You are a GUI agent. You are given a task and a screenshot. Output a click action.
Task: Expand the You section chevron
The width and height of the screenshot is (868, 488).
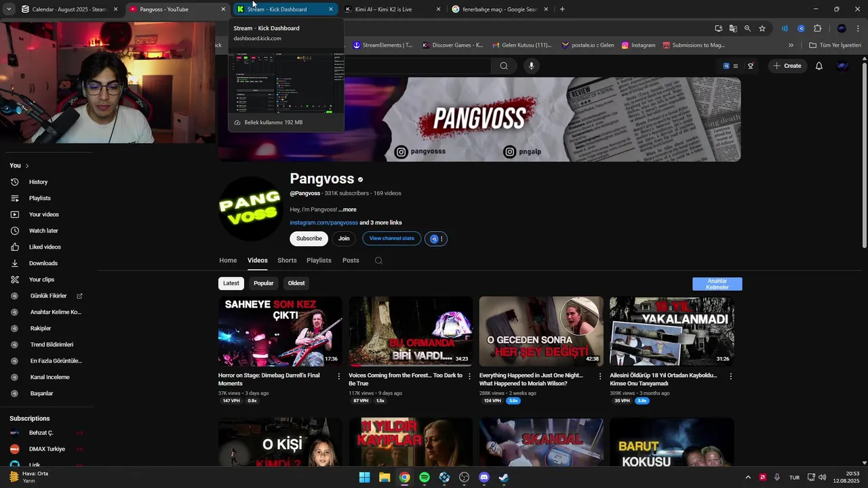pos(27,165)
